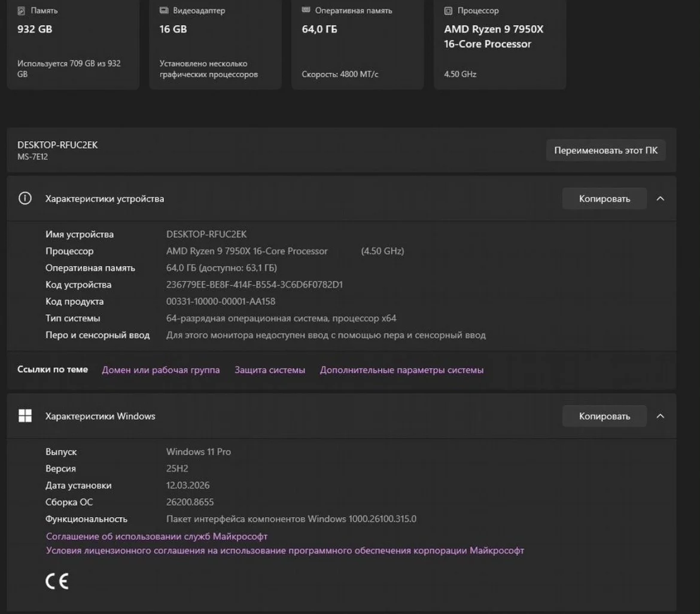Screen dimensions: 700x614
Task: Click the info icon next to Характеристики устройства
Action: (25, 198)
